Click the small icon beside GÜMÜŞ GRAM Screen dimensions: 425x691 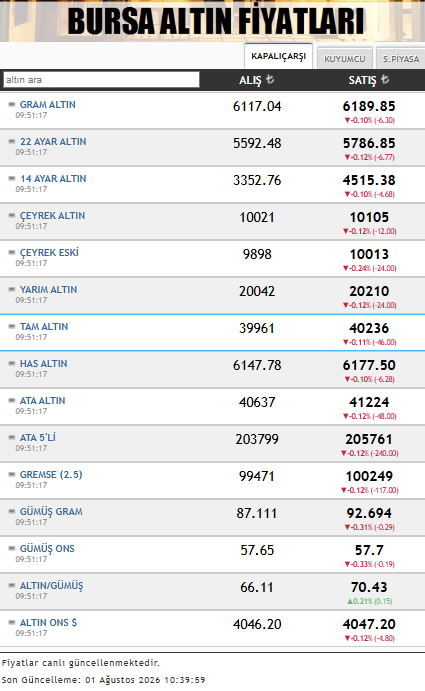click(x=12, y=512)
